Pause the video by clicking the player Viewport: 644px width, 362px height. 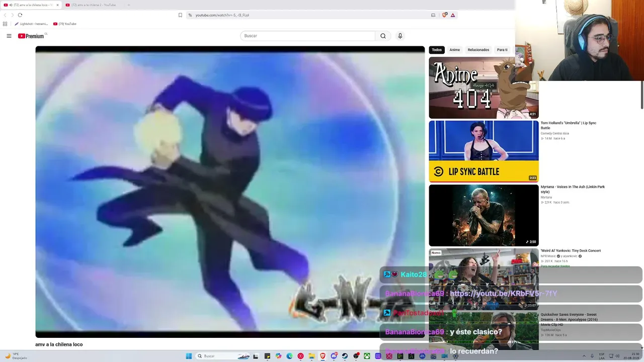(x=230, y=192)
